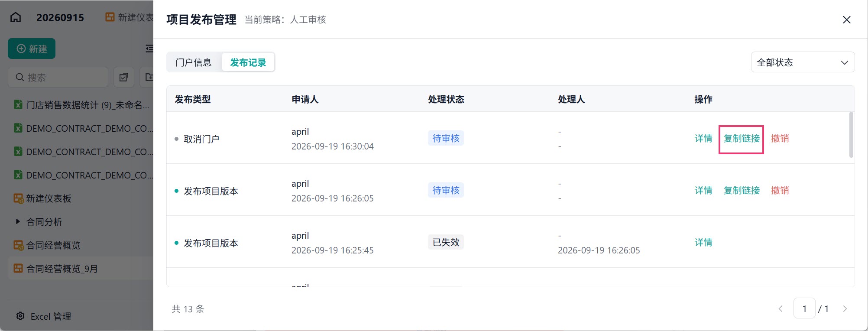This screenshot has height=331, width=868.
Task: Click 撤销 for the 16:26:05 application record
Action: coord(780,190)
